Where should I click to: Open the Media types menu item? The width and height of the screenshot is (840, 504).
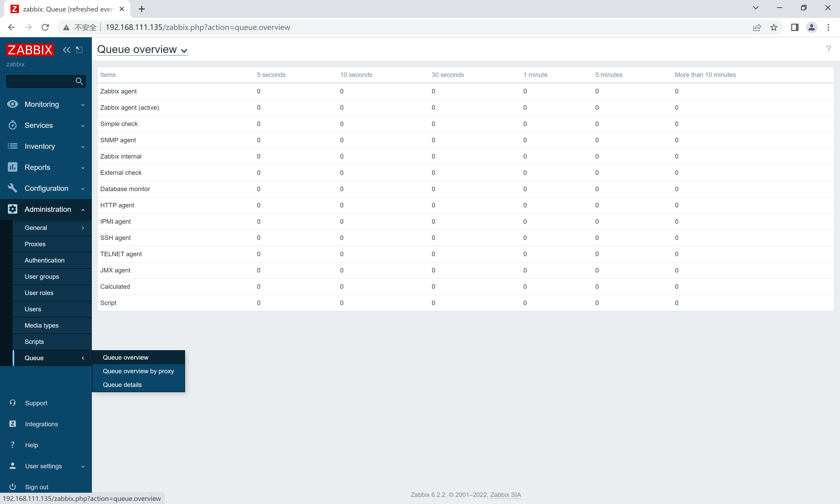52,326
